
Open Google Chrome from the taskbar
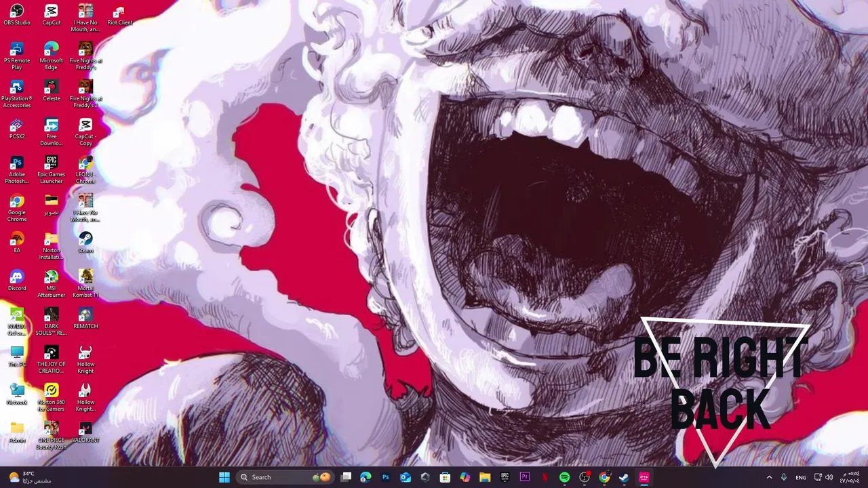(604, 477)
